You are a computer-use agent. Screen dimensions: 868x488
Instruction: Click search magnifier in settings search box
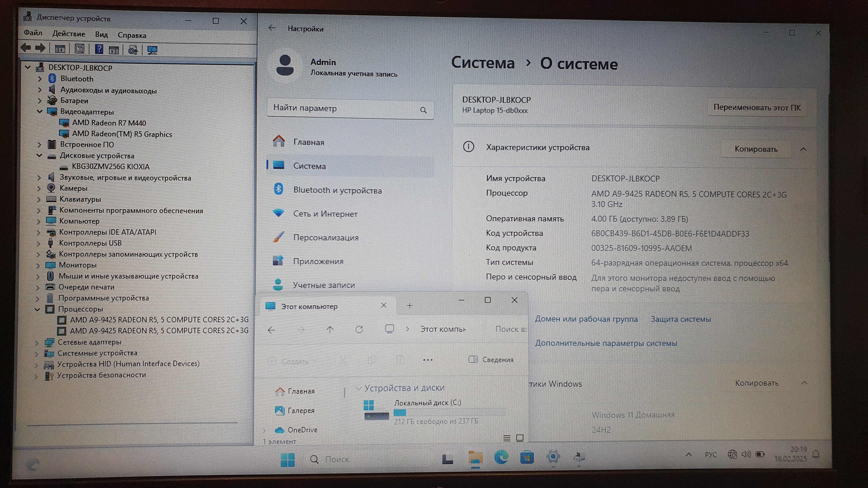(423, 110)
